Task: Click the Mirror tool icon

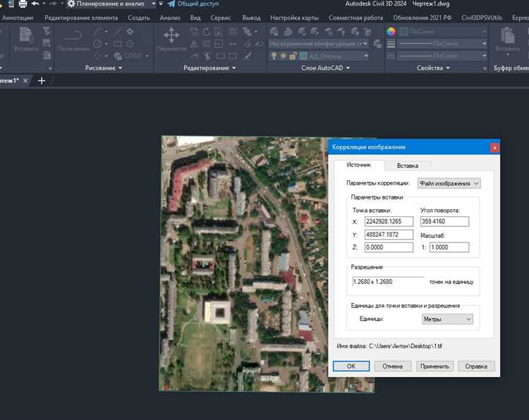Action: (194, 44)
